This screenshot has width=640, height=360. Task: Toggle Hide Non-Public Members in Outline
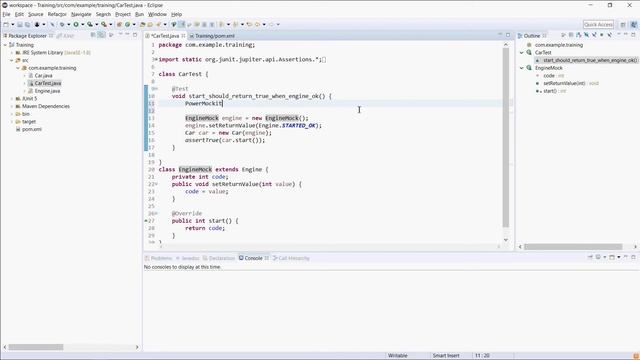(602, 36)
